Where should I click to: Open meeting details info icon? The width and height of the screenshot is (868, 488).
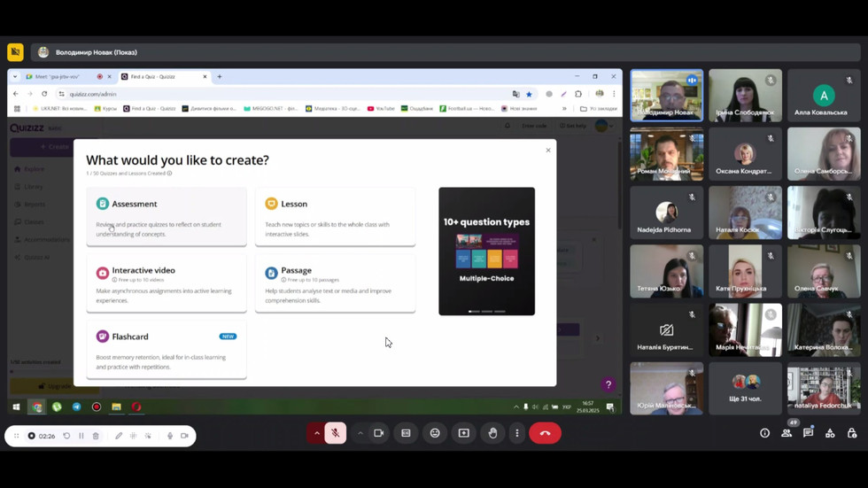coord(764,433)
